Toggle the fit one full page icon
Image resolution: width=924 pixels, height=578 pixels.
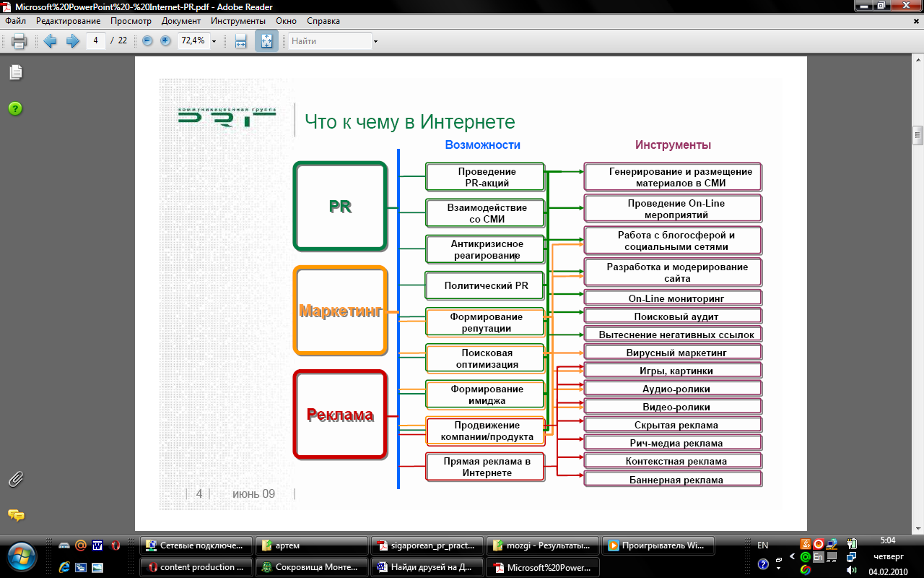pyautogui.click(x=266, y=41)
